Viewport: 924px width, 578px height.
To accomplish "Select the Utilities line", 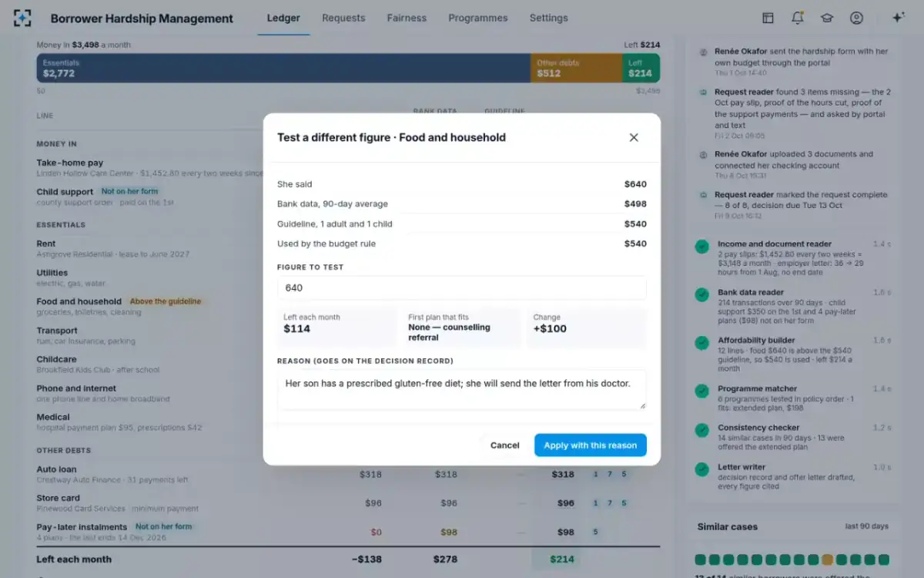I will (52, 273).
